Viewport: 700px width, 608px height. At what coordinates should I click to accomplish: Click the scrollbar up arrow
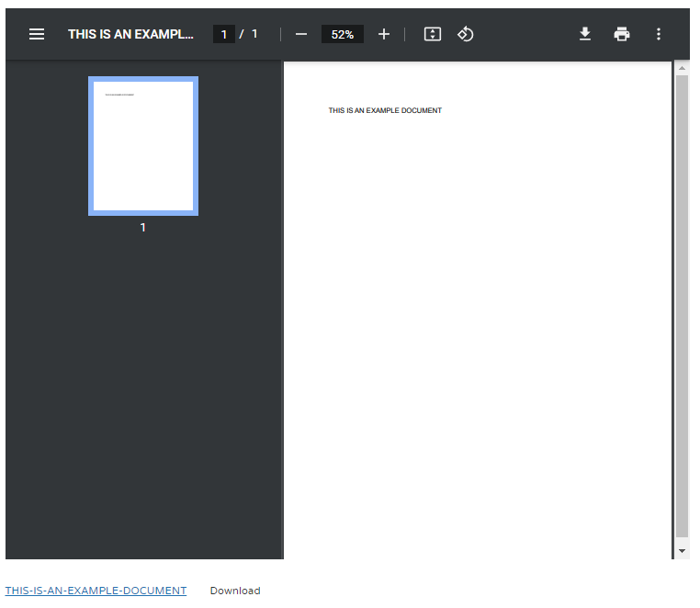coord(682,68)
